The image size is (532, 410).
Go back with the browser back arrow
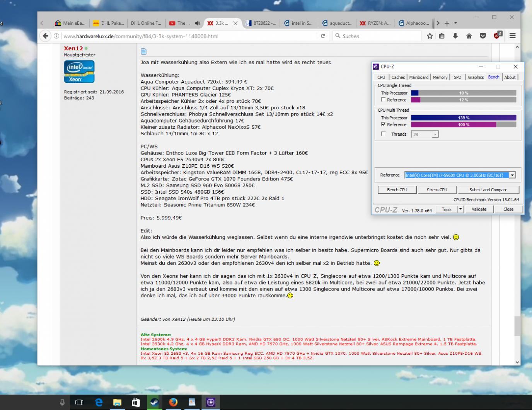pos(46,36)
